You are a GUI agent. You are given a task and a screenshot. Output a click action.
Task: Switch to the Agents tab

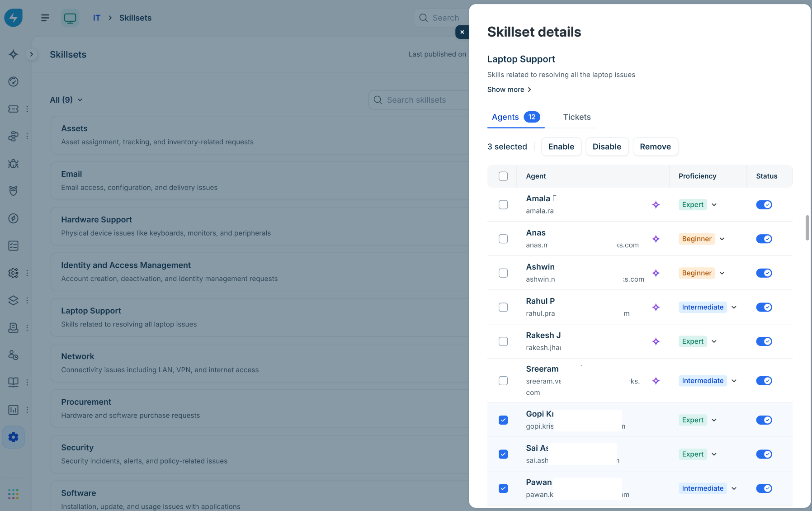tap(516, 117)
